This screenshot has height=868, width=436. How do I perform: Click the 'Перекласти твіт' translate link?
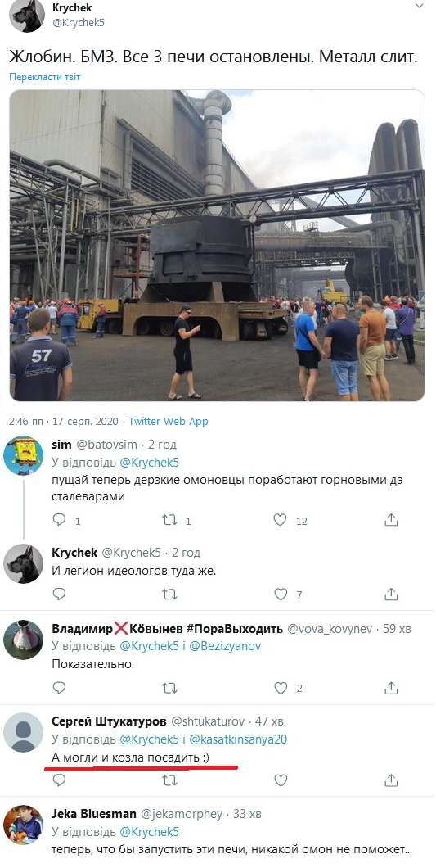point(44,77)
